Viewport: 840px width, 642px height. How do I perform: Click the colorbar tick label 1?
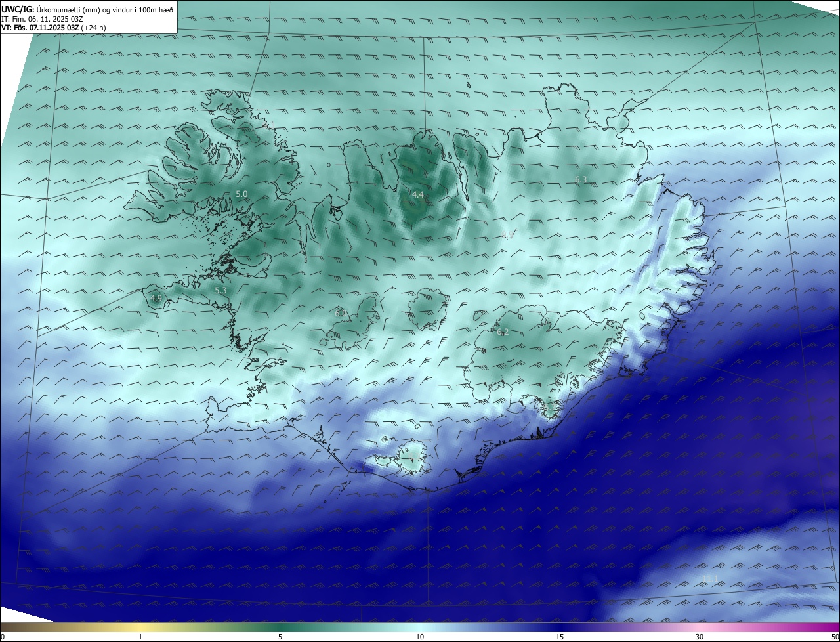point(141,637)
